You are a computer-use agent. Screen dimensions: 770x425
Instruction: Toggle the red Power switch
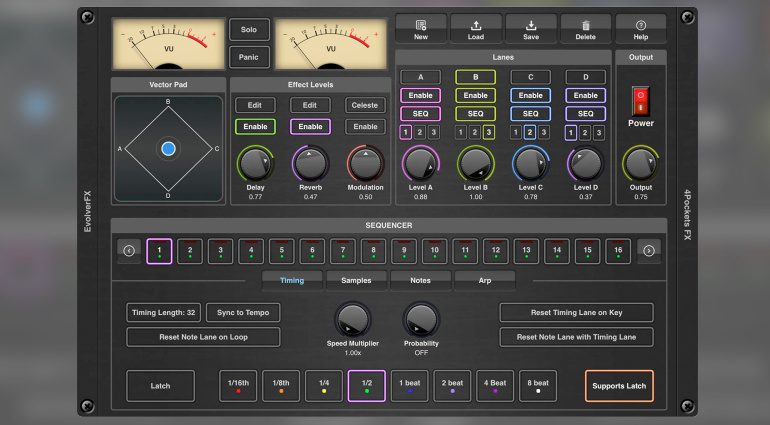(x=641, y=100)
